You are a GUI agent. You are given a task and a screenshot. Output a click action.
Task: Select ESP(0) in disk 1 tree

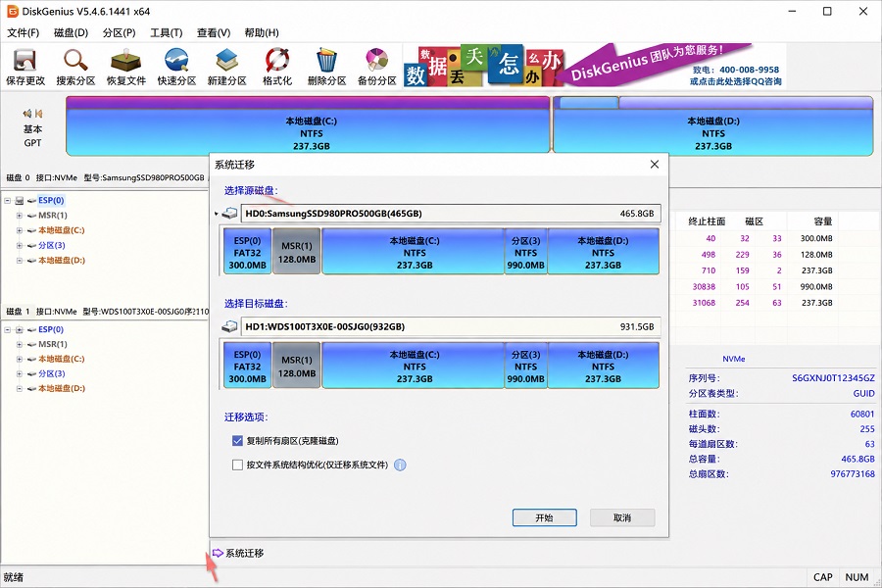[x=51, y=329]
